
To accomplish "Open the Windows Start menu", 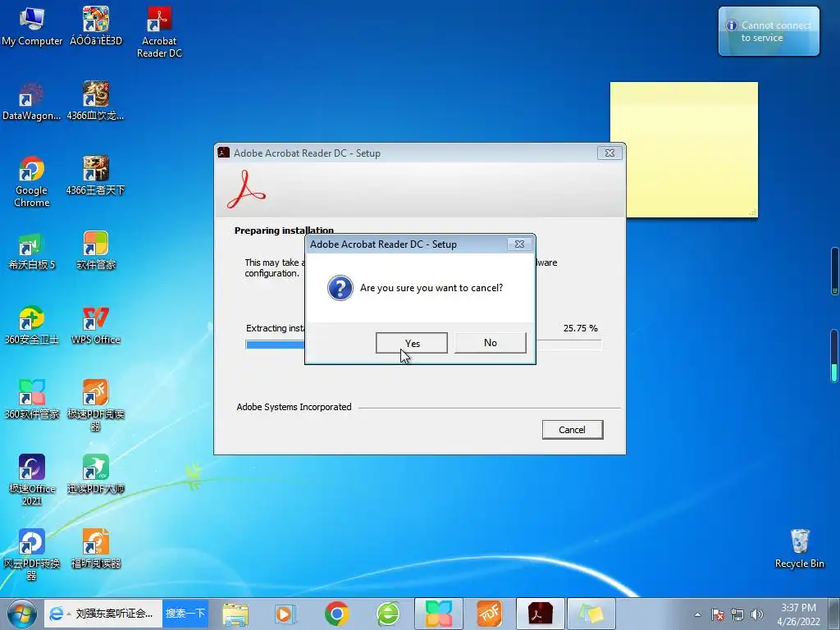I will [21, 614].
